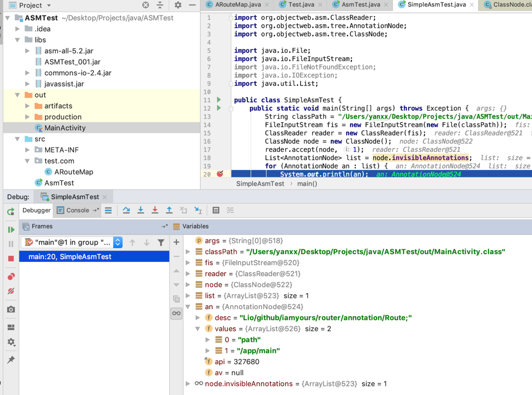Open AsmTest.java editor tab
This screenshot has height=395, width=532.
coord(360,5)
